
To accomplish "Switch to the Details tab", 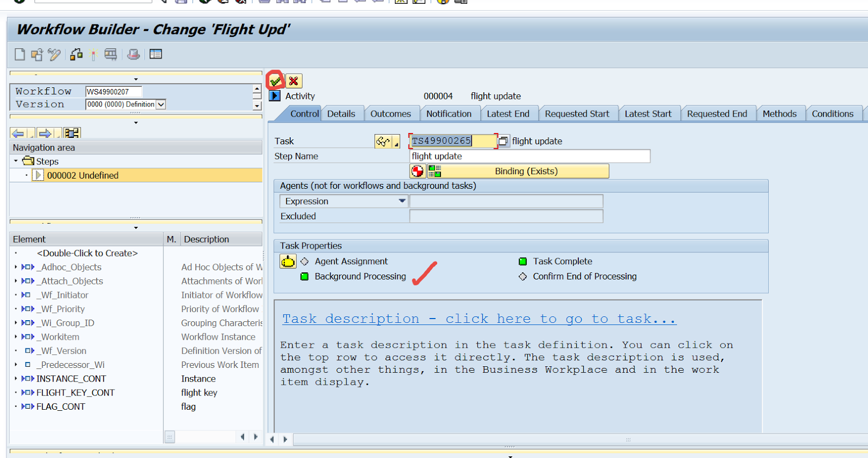I will pos(341,114).
